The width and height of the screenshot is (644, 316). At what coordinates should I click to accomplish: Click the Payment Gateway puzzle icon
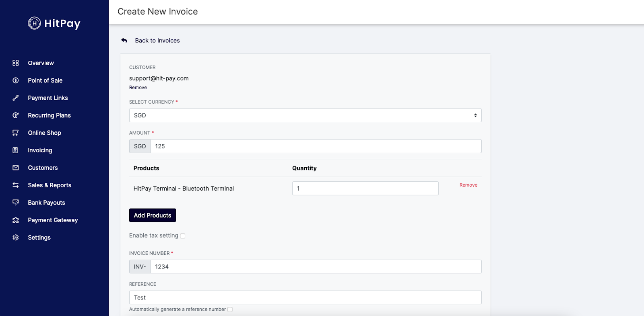(16, 220)
